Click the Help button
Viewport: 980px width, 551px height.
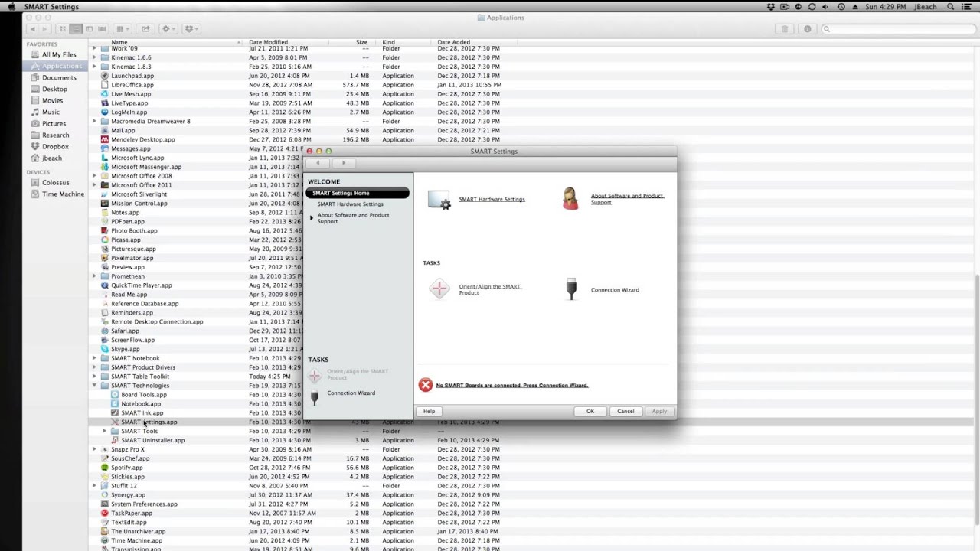point(429,412)
